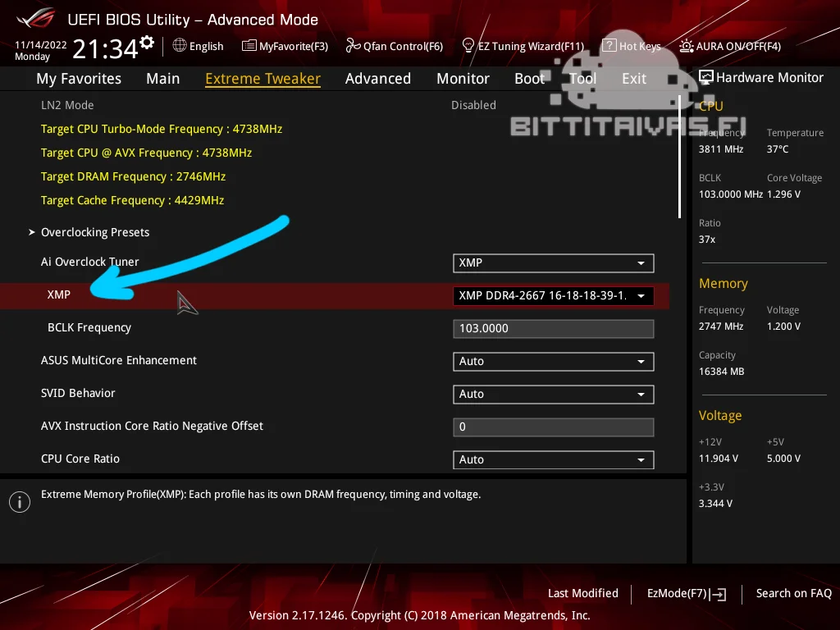Switch to EzMode via the F7 icon

pyautogui.click(x=685, y=593)
